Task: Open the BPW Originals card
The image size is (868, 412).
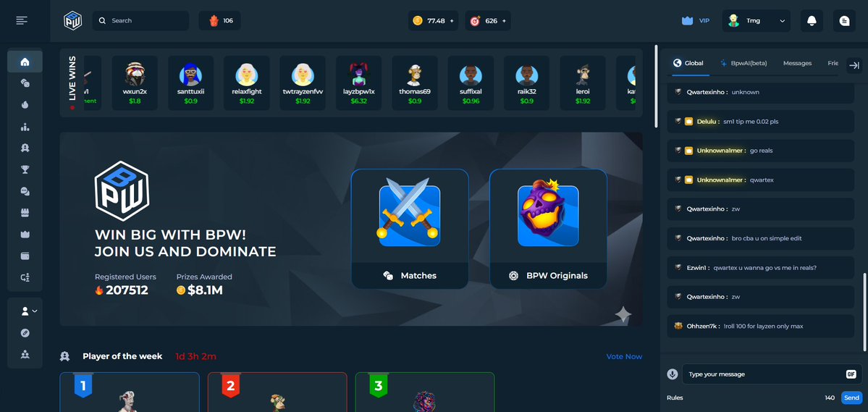Action: point(548,229)
